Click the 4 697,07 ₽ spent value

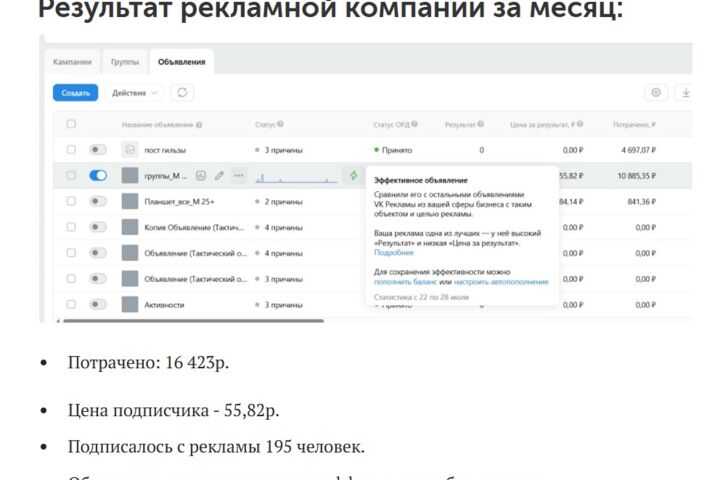638,150
